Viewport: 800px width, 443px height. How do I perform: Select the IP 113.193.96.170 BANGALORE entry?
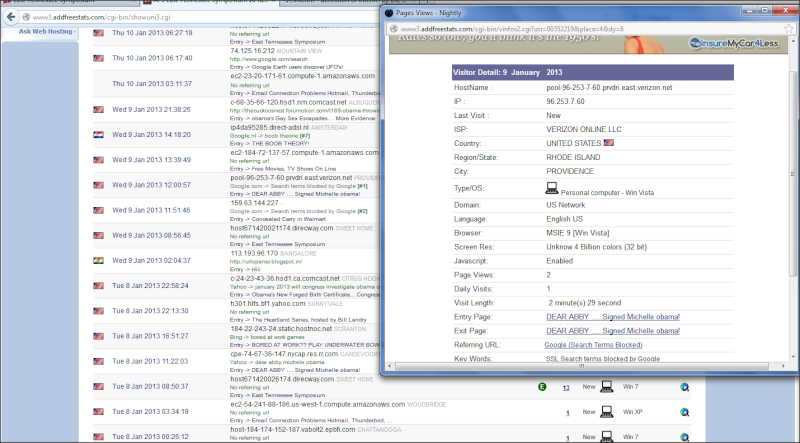pos(254,253)
